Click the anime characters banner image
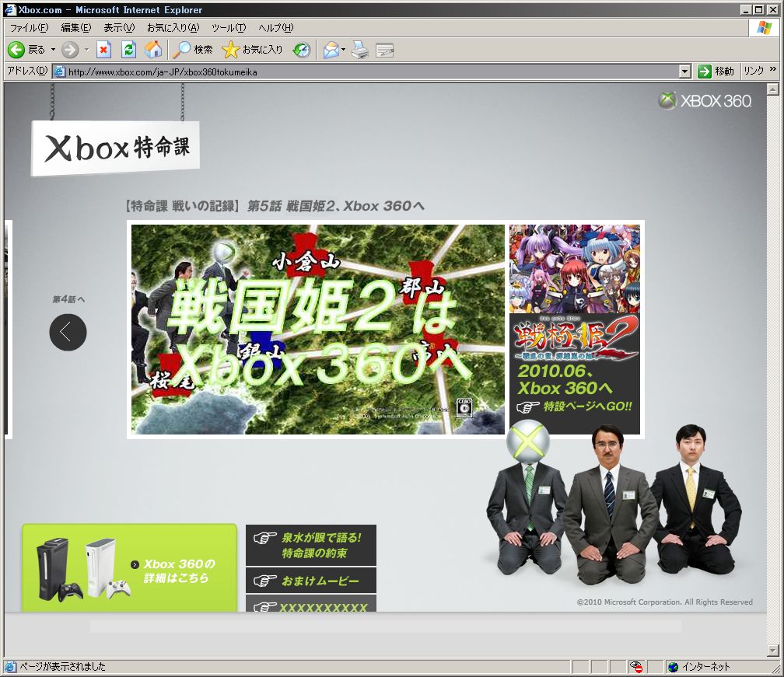Viewport: 784px width, 677px height. pyautogui.click(x=575, y=269)
